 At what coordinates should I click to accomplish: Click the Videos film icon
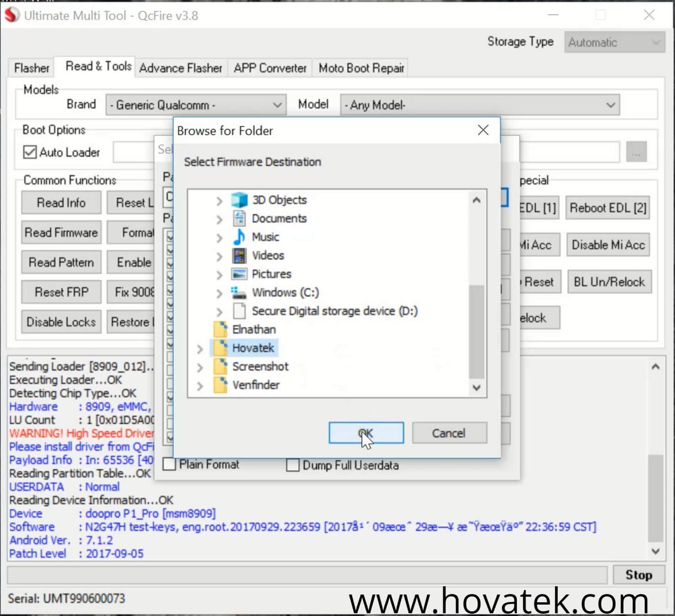[239, 255]
